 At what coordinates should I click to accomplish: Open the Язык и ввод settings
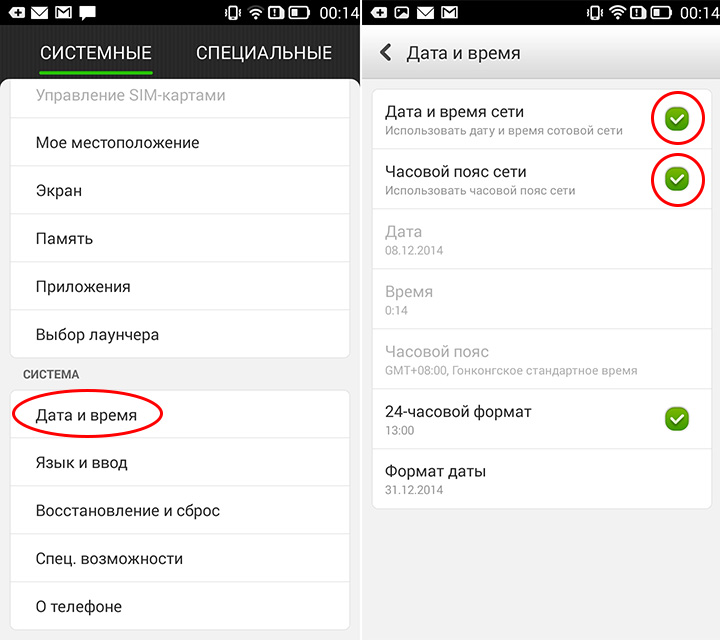pyautogui.click(x=180, y=462)
